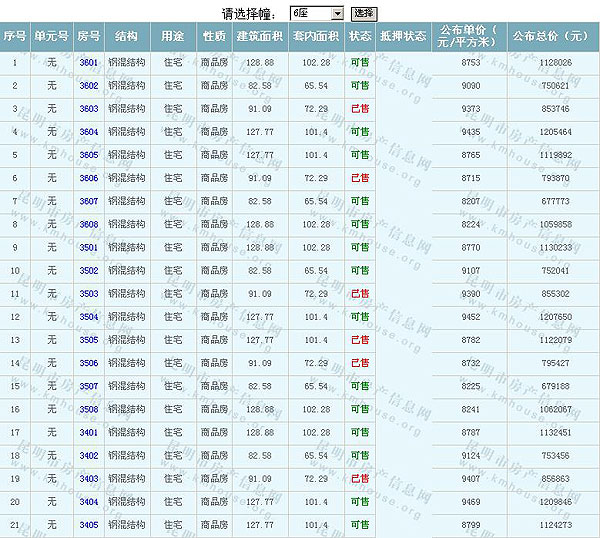This screenshot has width=600, height=538.
Task: Open room 3405 link
Action: (89, 525)
